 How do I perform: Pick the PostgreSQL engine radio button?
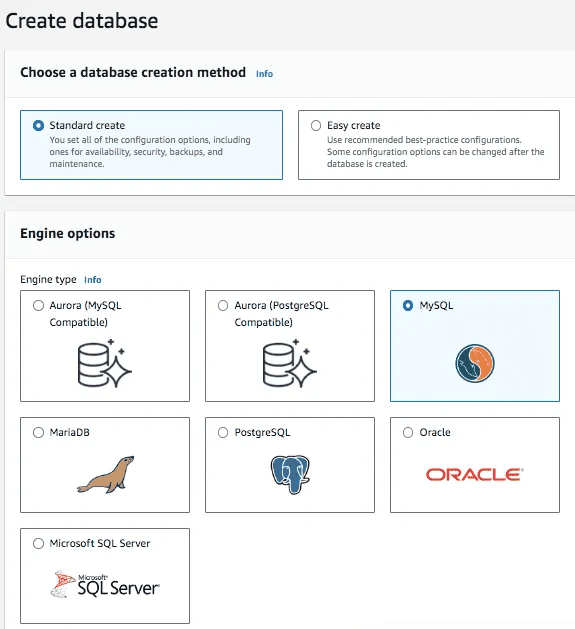(223, 432)
